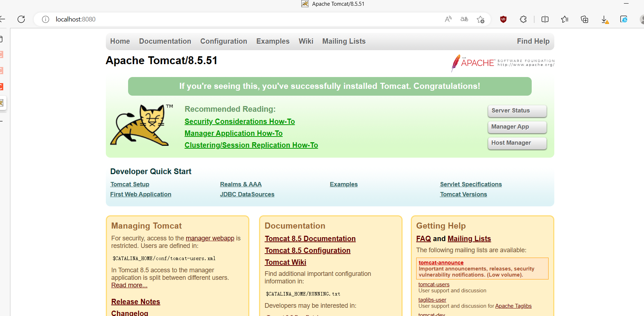Click Find Help in the navigation bar

533,41
